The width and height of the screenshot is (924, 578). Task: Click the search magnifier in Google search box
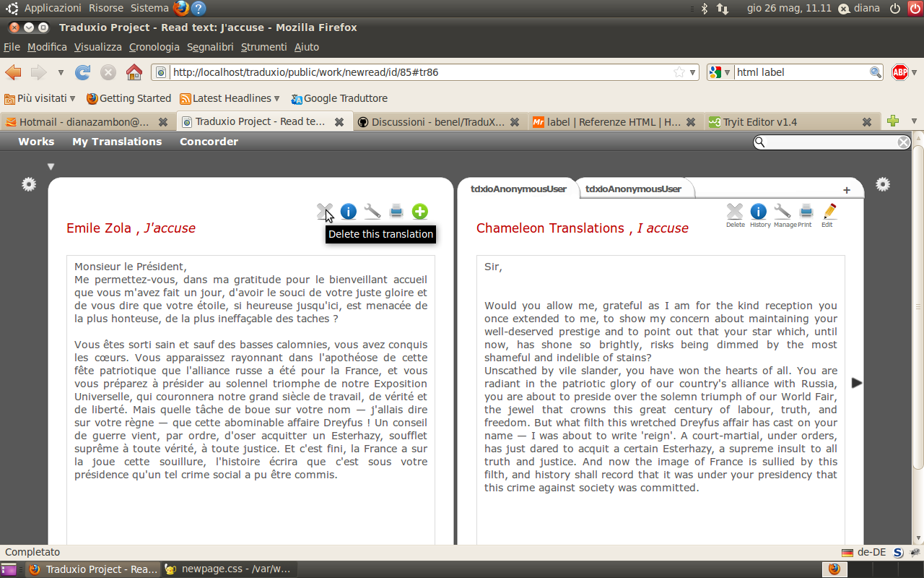point(875,72)
